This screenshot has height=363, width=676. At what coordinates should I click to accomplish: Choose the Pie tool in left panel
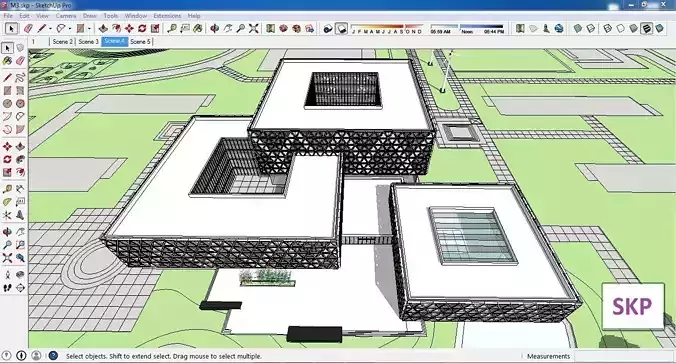20,129
